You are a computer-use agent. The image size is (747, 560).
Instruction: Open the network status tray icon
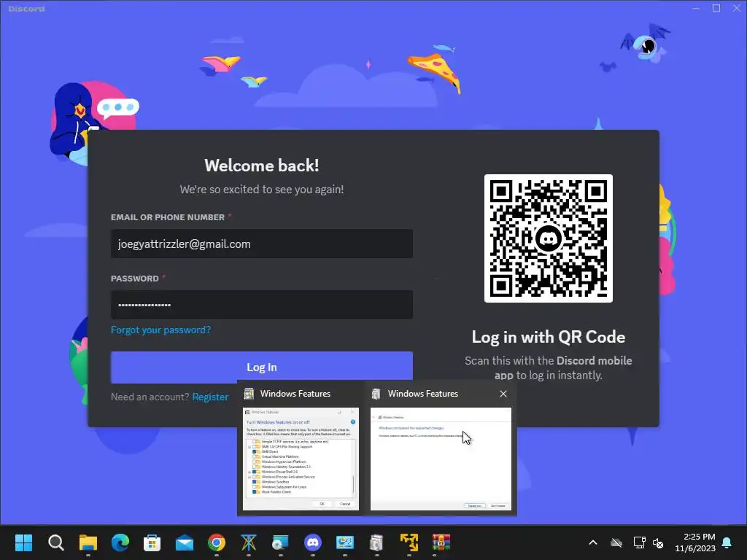click(639, 542)
